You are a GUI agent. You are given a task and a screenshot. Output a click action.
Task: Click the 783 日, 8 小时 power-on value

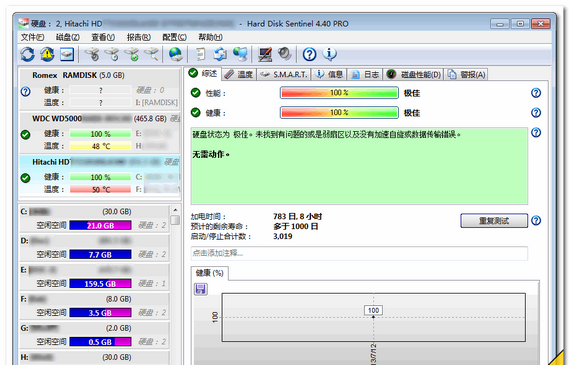click(298, 217)
